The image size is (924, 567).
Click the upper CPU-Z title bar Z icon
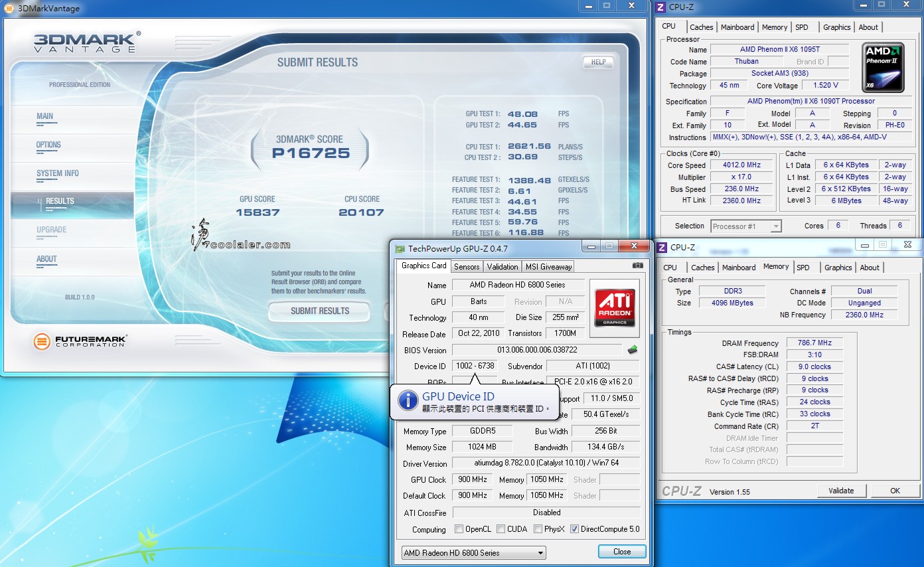click(x=660, y=8)
